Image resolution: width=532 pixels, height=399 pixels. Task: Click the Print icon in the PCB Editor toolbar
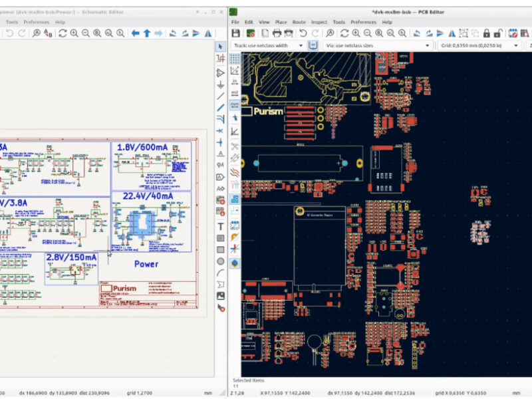point(278,33)
